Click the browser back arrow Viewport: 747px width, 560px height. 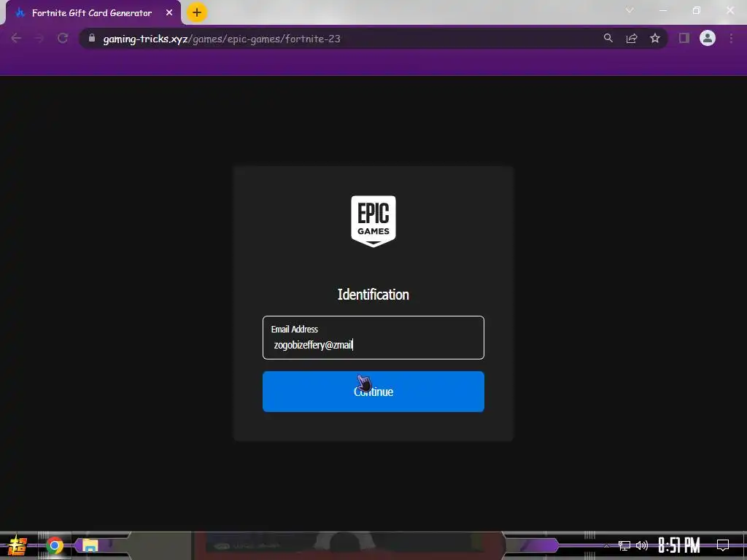tap(16, 38)
